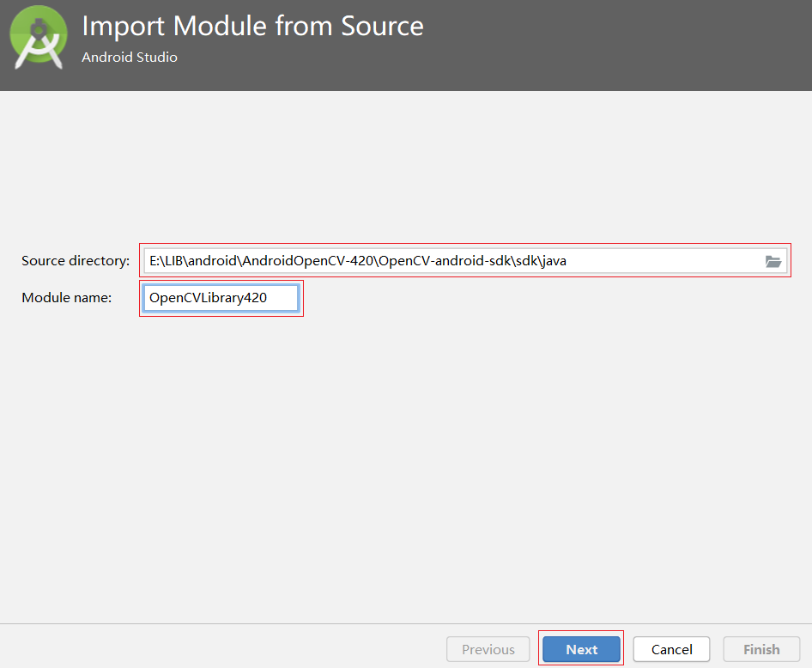Focus the highlighted module name input
This screenshot has width=812, height=668.
pyautogui.click(x=221, y=297)
